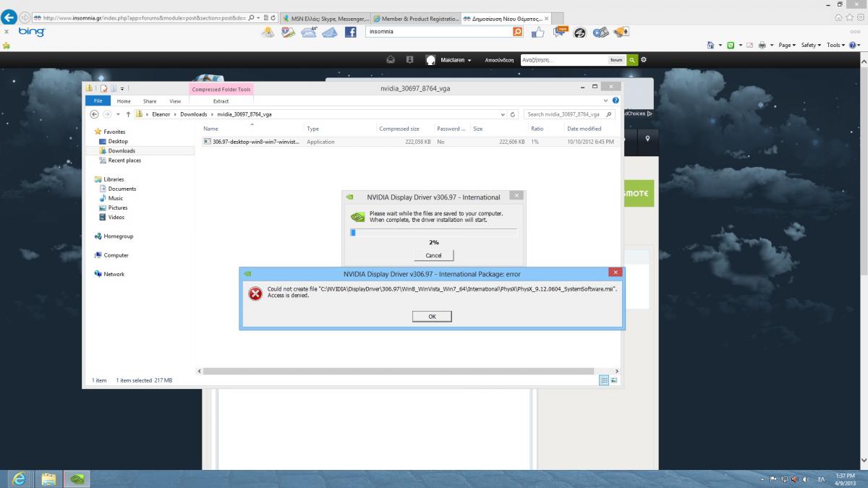Screen dimensions: 868x488
Task: Click the Αποσύνδεση logout link
Action: [x=499, y=60]
